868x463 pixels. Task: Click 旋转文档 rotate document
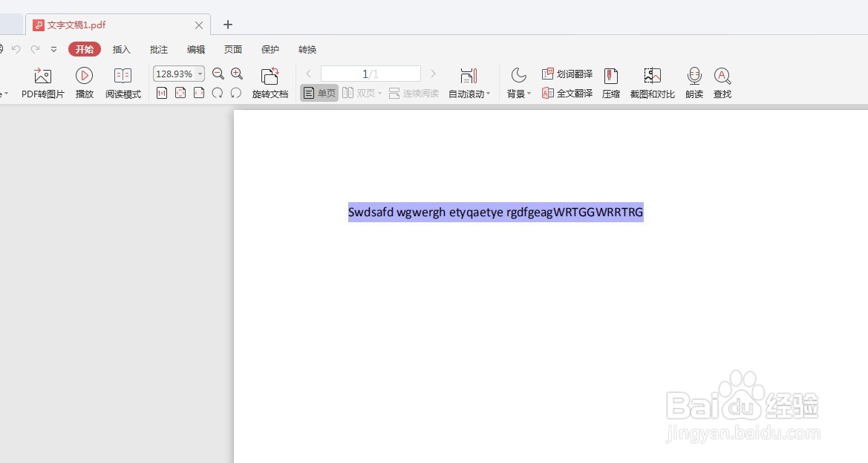pyautogui.click(x=270, y=83)
